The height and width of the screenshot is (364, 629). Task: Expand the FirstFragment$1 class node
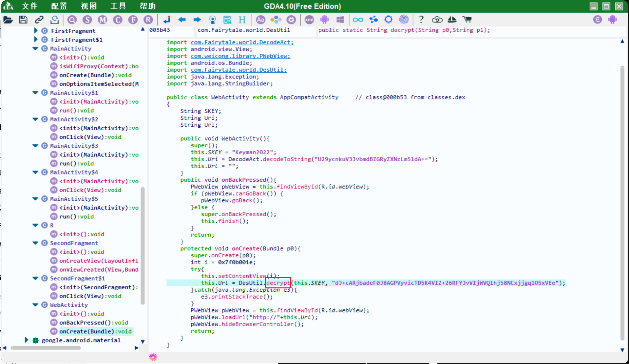click(x=36, y=40)
